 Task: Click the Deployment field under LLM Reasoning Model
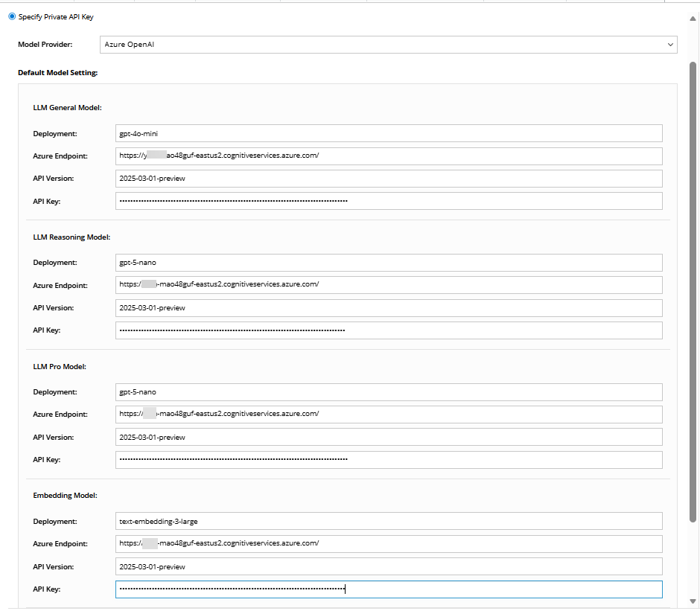389,263
